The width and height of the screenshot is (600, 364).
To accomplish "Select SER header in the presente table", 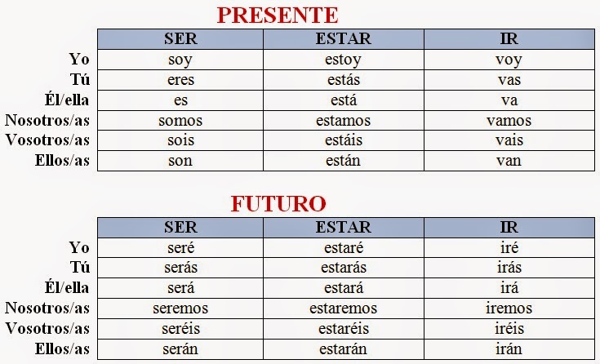I will [180, 38].
